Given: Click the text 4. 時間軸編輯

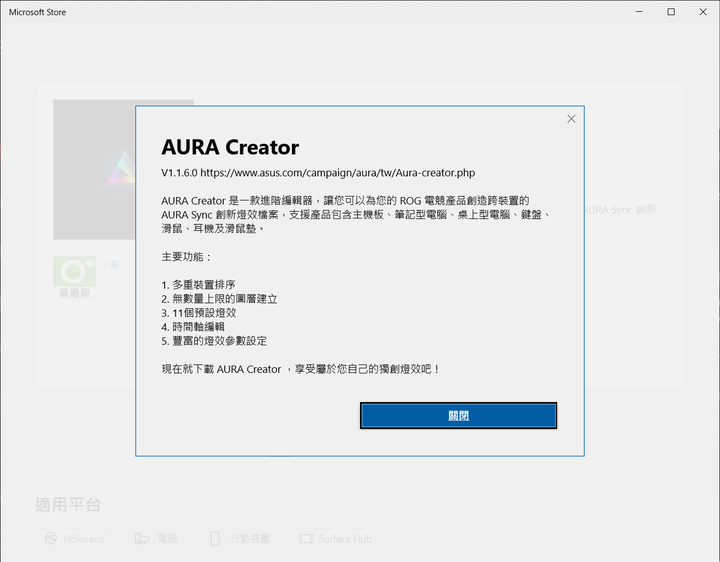Looking at the screenshot, I should coord(193,327).
